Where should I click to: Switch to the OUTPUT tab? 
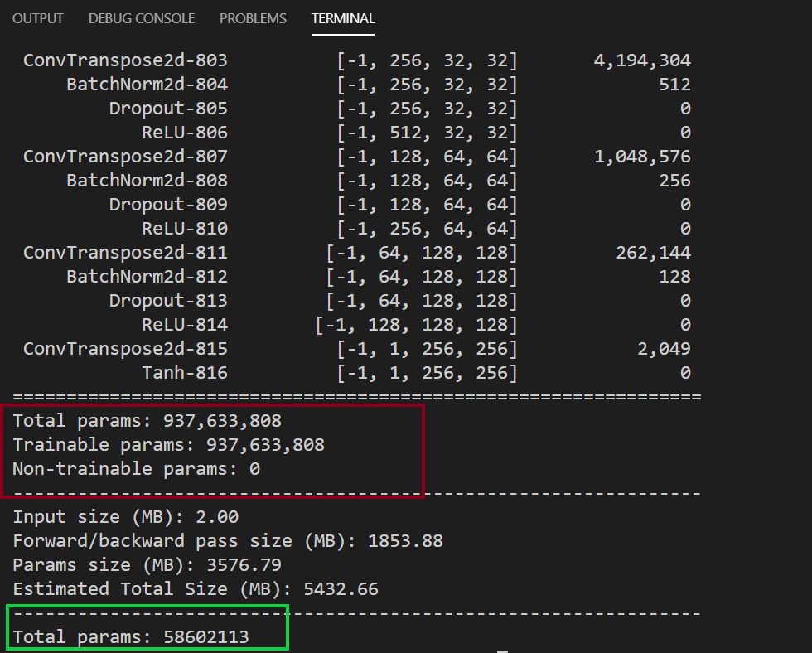[38, 18]
